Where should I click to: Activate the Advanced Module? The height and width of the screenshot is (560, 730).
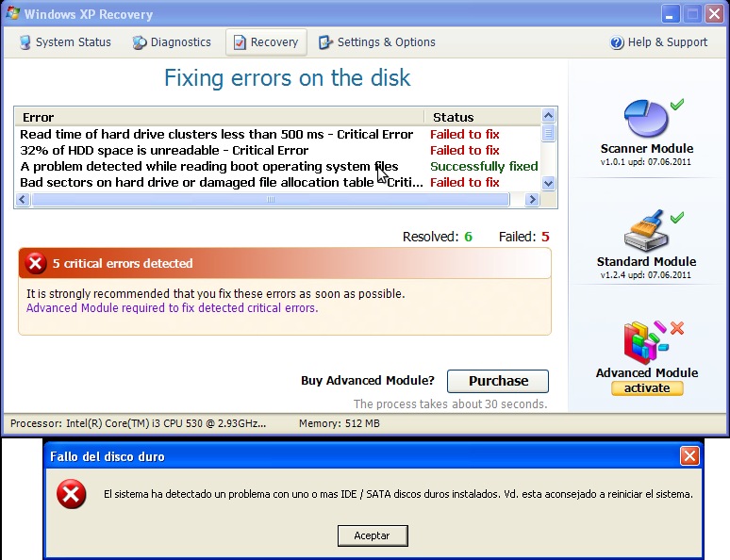pos(647,388)
